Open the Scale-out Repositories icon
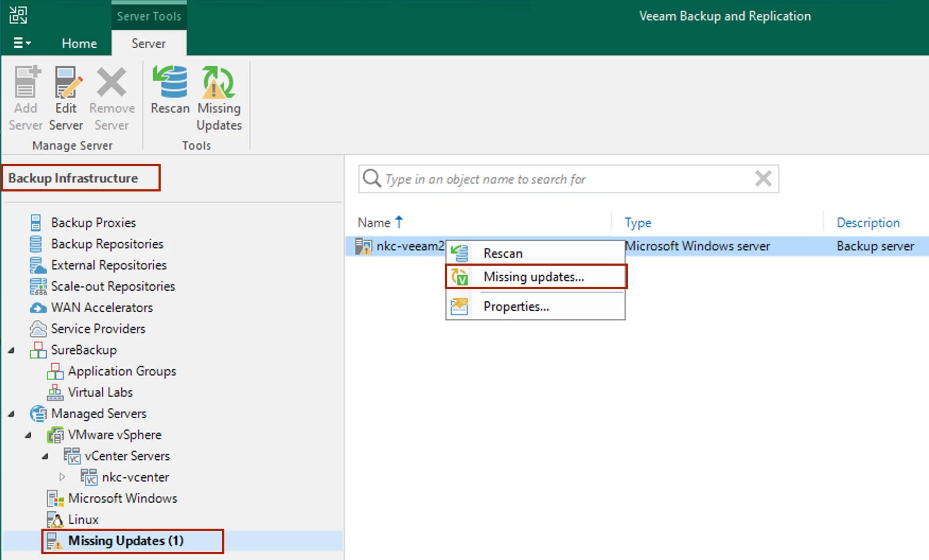 [x=38, y=286]
